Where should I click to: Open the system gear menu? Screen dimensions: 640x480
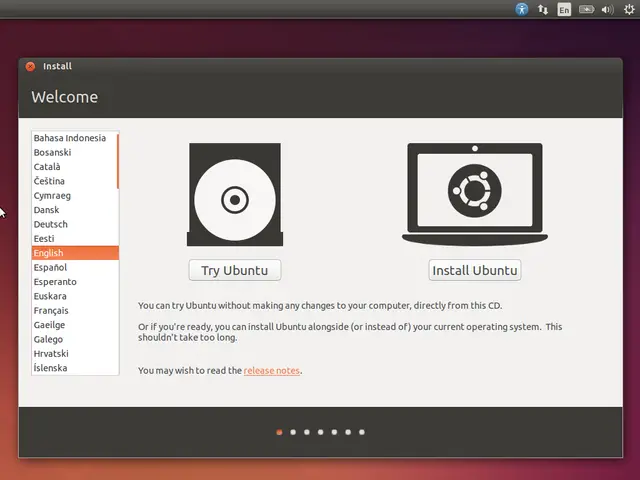click(x=628, y=9)
